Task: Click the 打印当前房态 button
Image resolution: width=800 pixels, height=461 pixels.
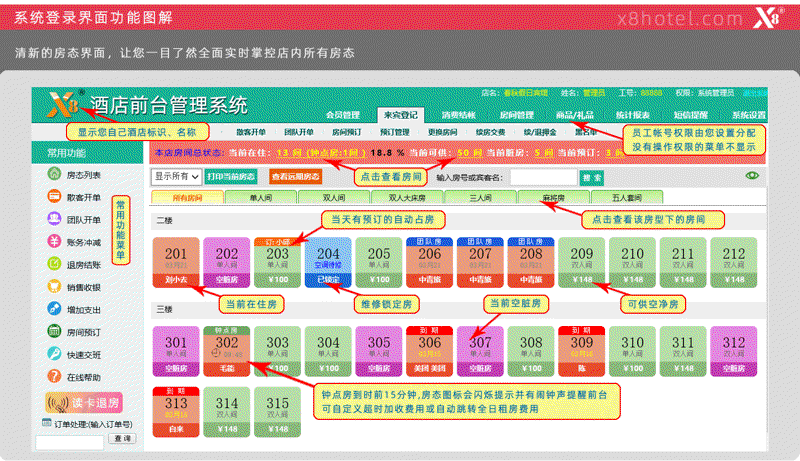Action: [x=231, y=176]
